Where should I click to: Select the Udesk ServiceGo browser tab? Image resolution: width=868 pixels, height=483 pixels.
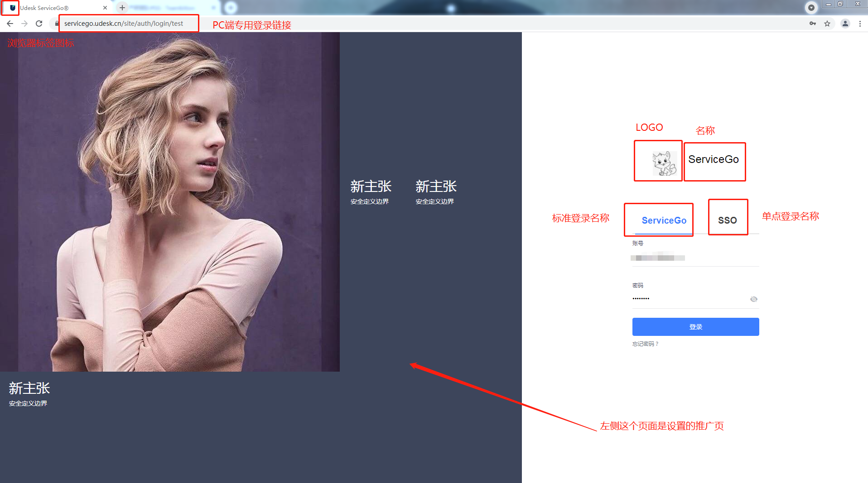coord(54,8)
